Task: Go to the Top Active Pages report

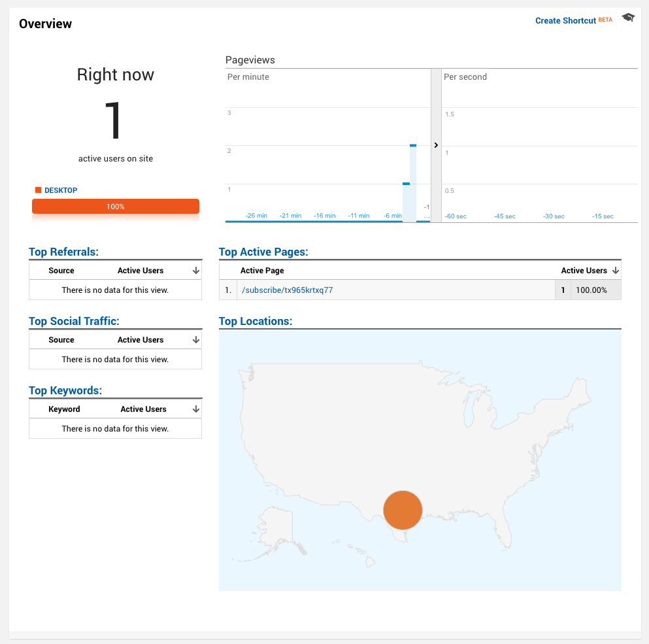Action: click(263, 252)
